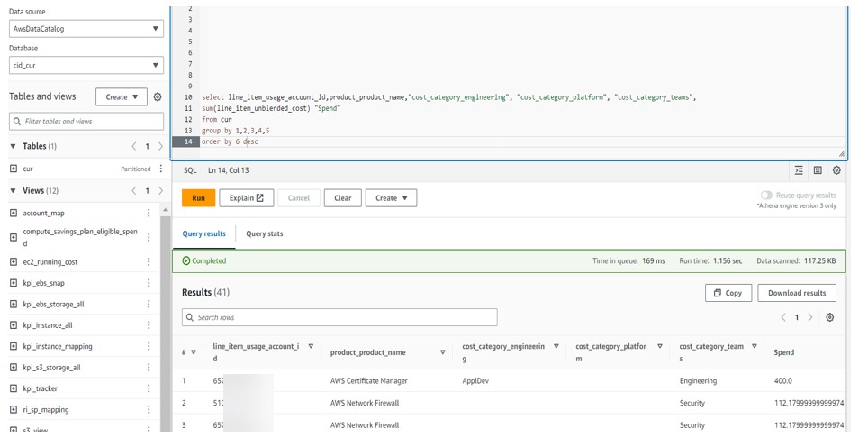
Task: Click the ApplDev engineering cell
Action: (x=475, y=380)
